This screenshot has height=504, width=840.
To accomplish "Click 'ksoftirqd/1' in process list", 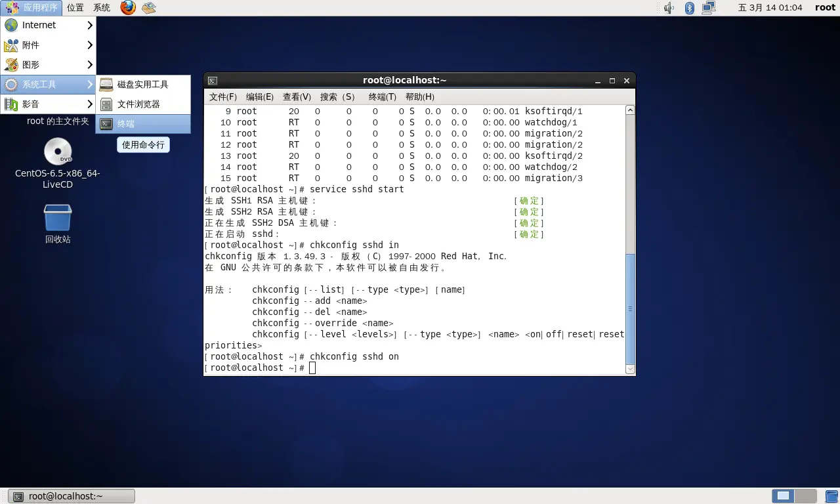I will [x=554, y=112].
